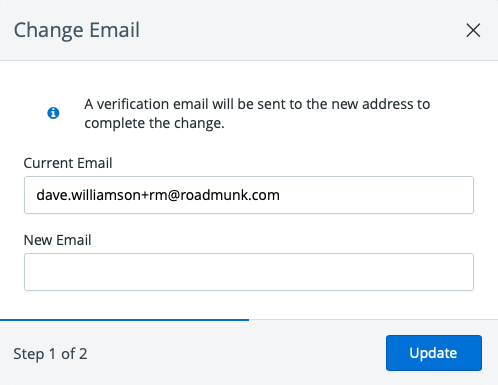Viewport: 498px width, 385px height.
Task: Click the dave.williamson+rm@roadmunk.com address text
Action: [158, 195]
